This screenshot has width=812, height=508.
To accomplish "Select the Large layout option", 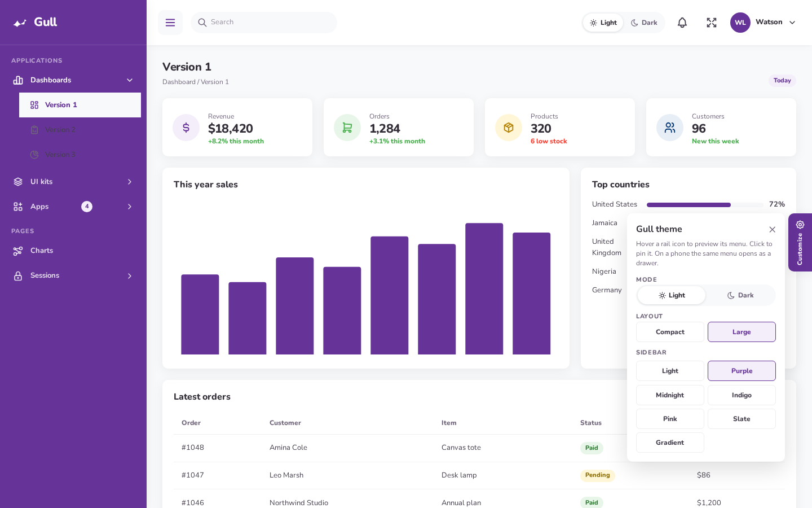I will (x=742, y=332).
